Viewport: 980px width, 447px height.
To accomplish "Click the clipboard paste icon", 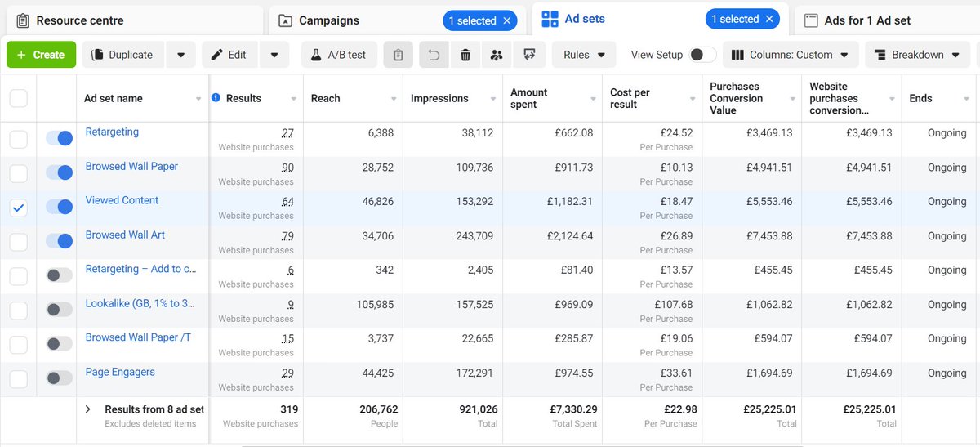I will pyautogui.click(x=399, y=55).
